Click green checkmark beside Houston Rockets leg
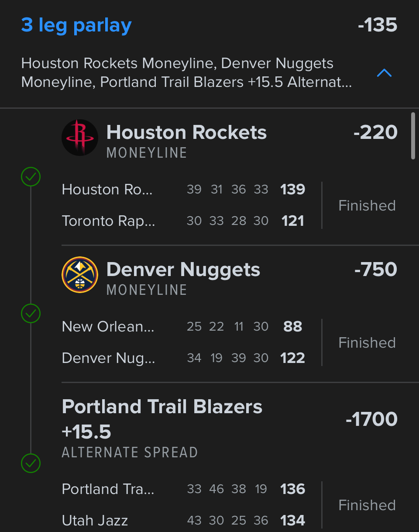This screenshot has width=419, height=532. 31,177
